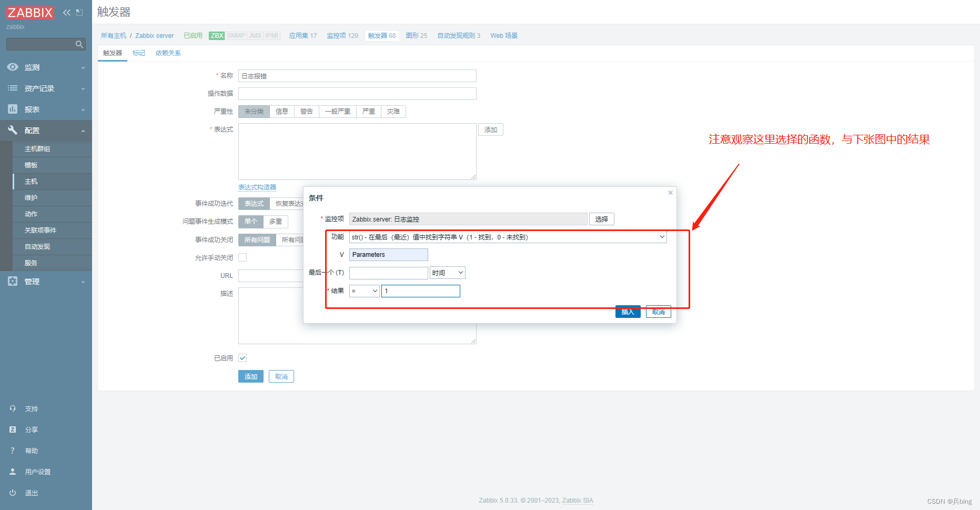Click the 名称 name field
980x510 pixels.
point(357,76)
